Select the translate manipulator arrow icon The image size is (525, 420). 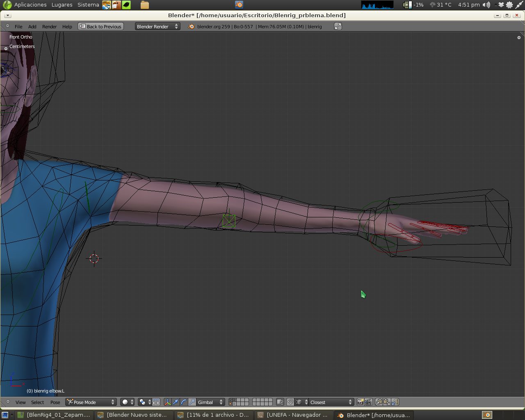[176, 402]
